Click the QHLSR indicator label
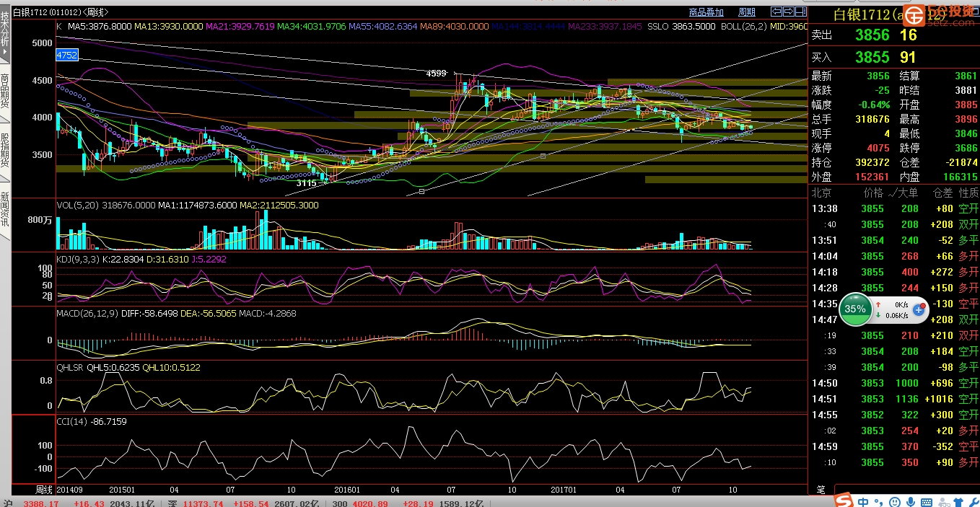 coord(70,367)
